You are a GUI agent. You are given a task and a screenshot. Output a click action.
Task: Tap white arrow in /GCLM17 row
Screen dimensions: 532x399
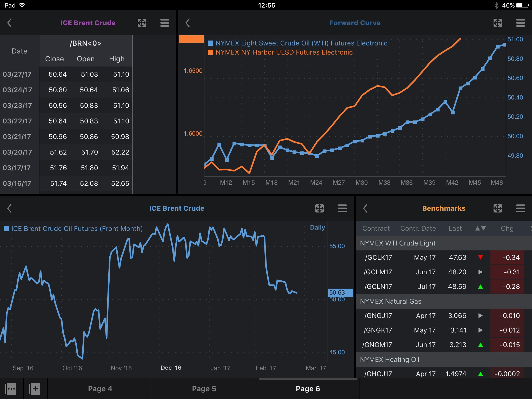pos(481,272)
